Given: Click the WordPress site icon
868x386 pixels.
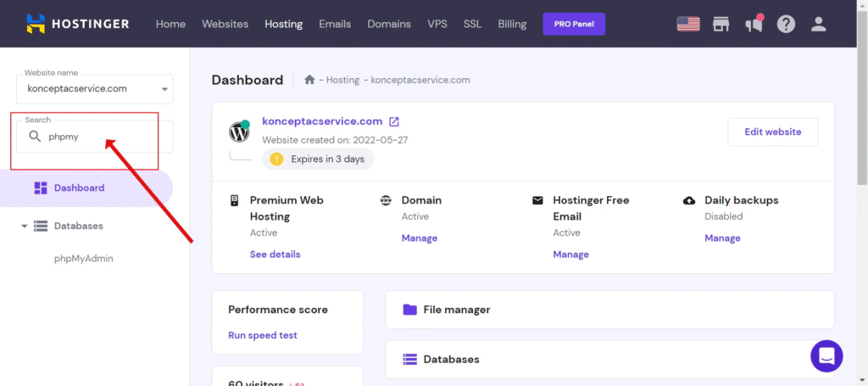Looking at the screenshot, I should [239, 131].
